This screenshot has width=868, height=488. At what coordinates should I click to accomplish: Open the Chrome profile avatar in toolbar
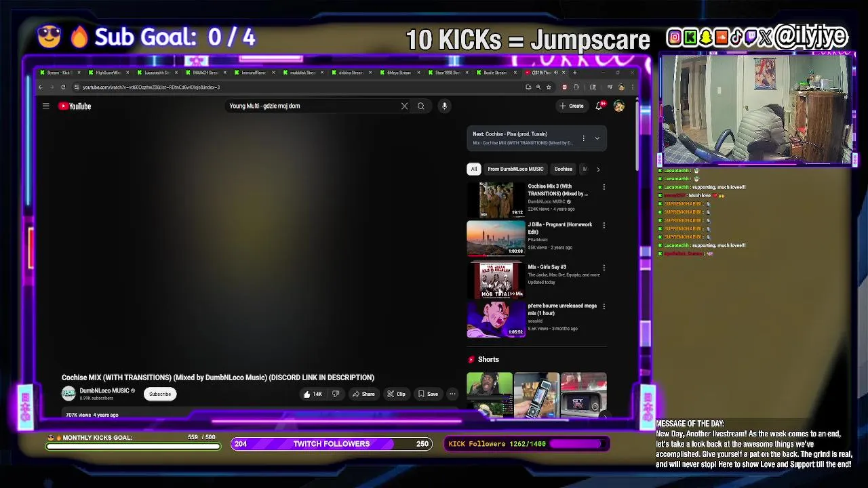pyautogui.click(x=621, y=87)
